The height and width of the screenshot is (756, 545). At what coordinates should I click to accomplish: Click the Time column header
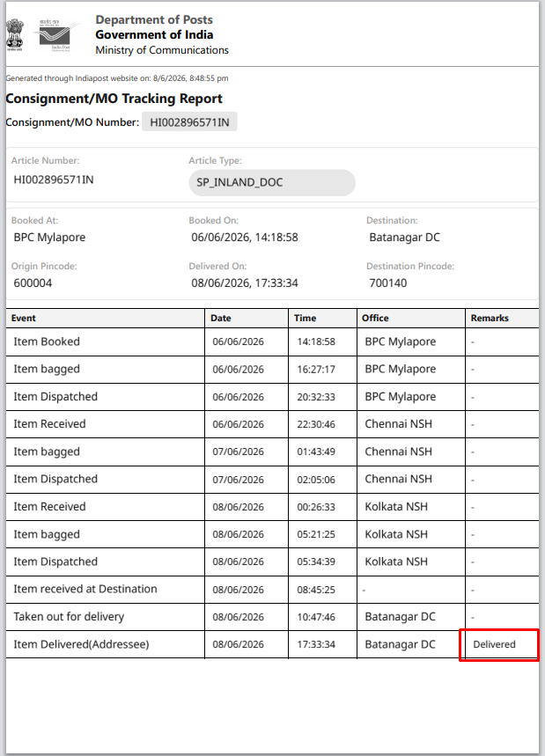pyautogui.click(x=322, y=319)
